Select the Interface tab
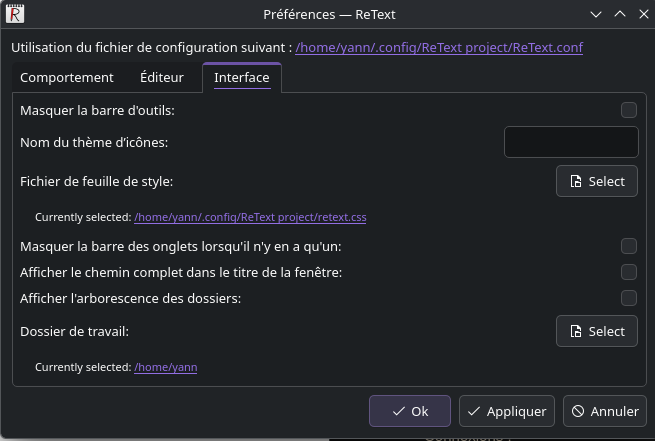Viewport: 655px width, 441px height. (x=241, y=77)
